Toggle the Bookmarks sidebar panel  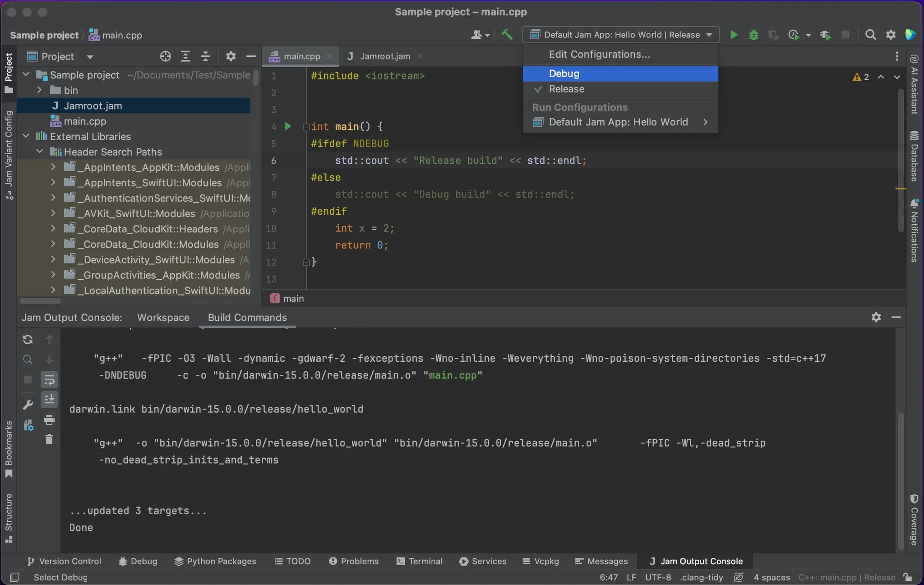(x=9, y=449)
